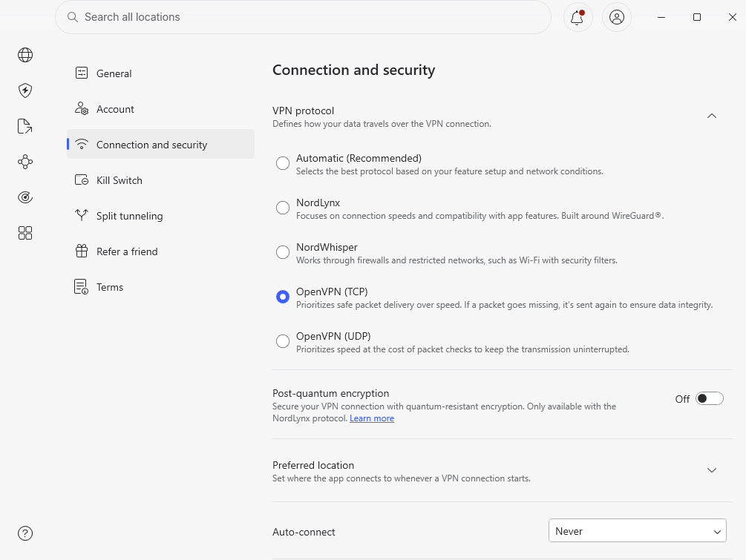The width and height of the screenshot is (746, 560).
Task: Click the gift icon for Refer a friend
Action: coord(82,251)
